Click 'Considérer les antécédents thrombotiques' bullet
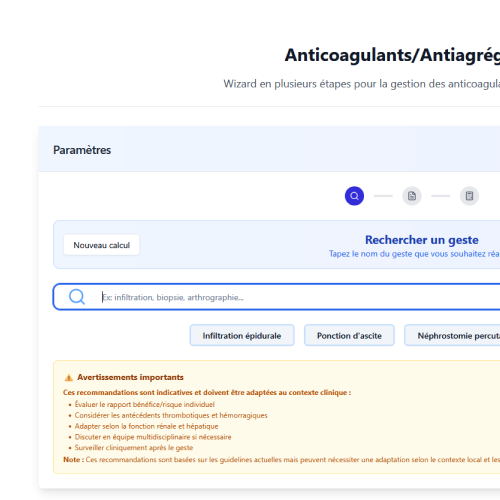The image size is (500, 500). [x=171, y=415]
